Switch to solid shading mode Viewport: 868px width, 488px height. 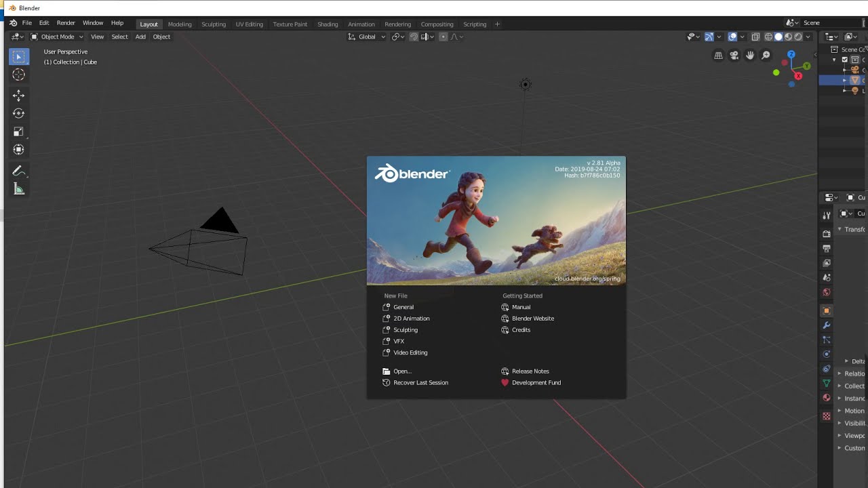coord(778,37)
